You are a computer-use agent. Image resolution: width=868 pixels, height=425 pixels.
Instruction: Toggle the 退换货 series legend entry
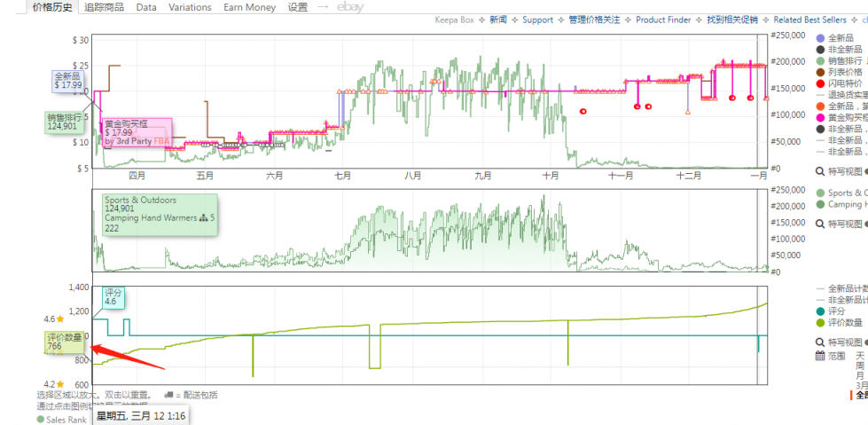[842, 95]
